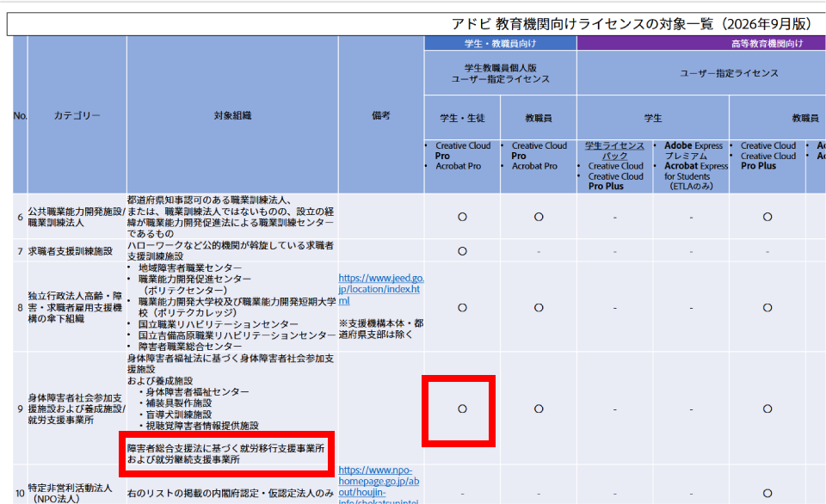This screenshot has width=826, height=504.
Task: Select the Adobe Express プレミアム entry
Action: [x=693, y=151]
